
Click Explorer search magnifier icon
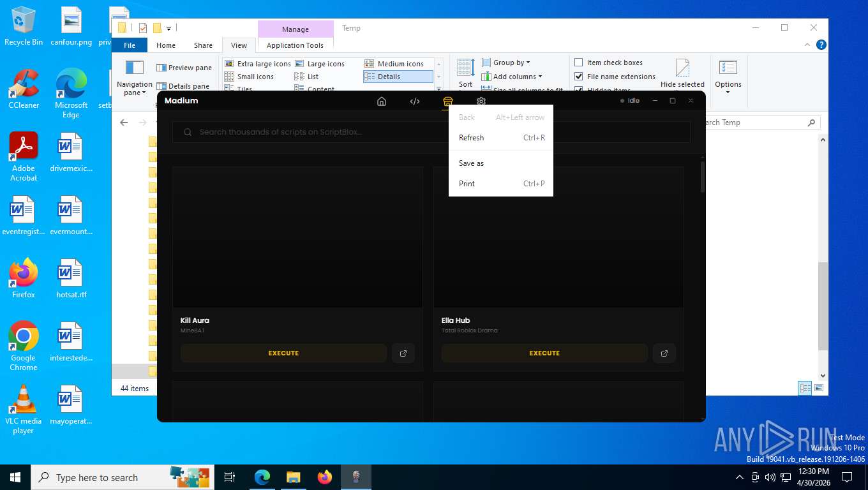[x=811, y=122]
